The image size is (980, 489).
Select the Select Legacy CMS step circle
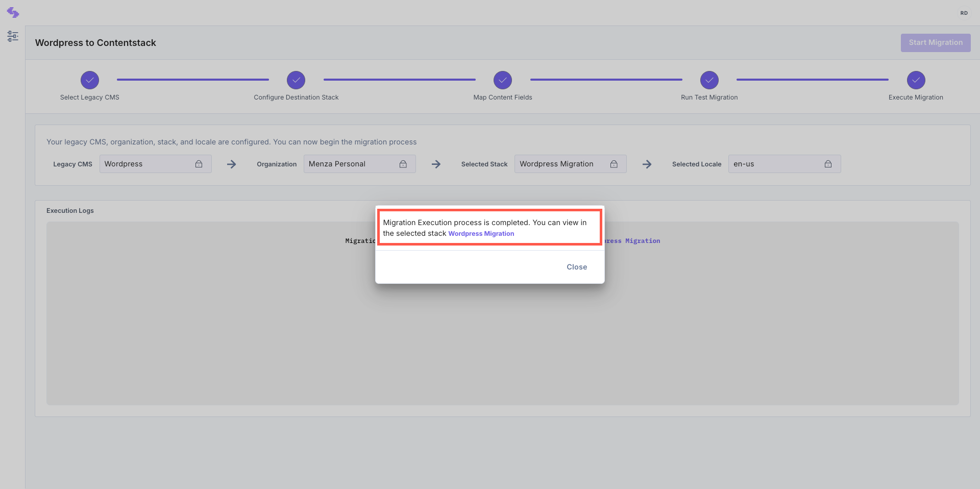point(90,80)
